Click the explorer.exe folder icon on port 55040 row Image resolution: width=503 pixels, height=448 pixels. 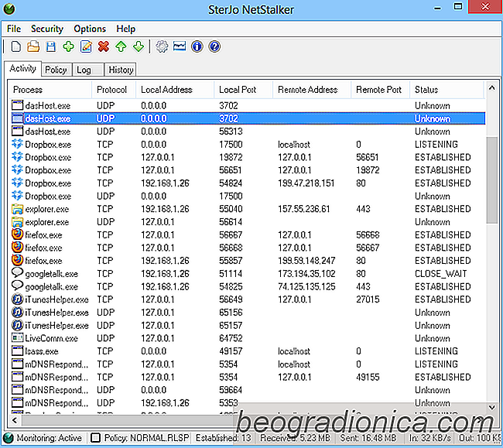coord(17,209)
